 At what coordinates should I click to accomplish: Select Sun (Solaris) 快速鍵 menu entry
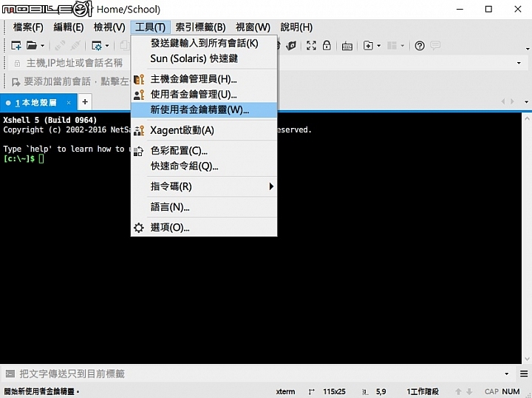204,58
